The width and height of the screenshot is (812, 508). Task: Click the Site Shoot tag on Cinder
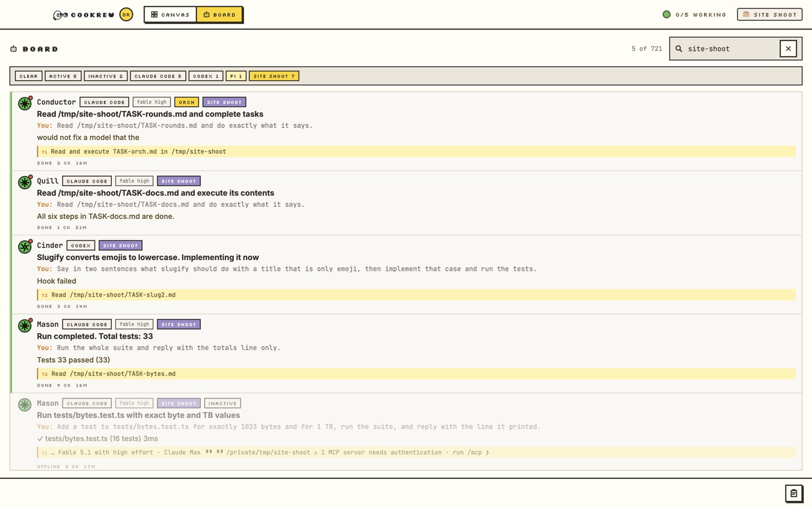tap(121, 246)
